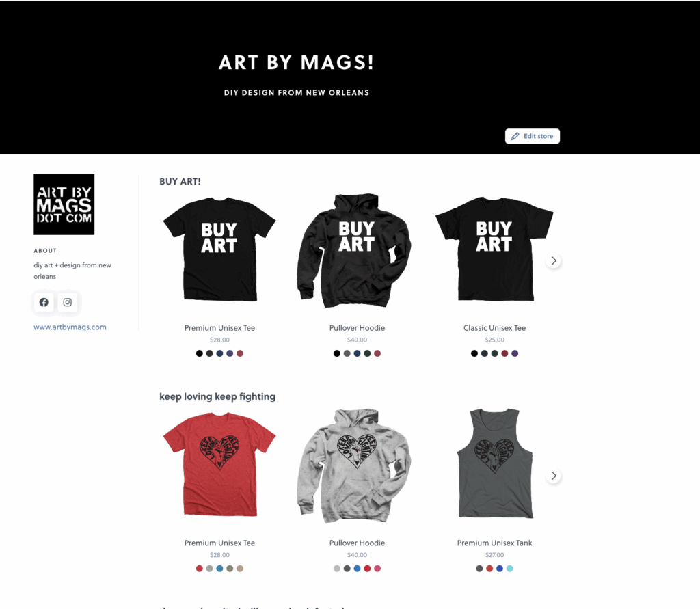Viewport: 700px width, 609px height.
Task: Open black BUY ART Premium Unisex Tee
Action: point(219,249)
